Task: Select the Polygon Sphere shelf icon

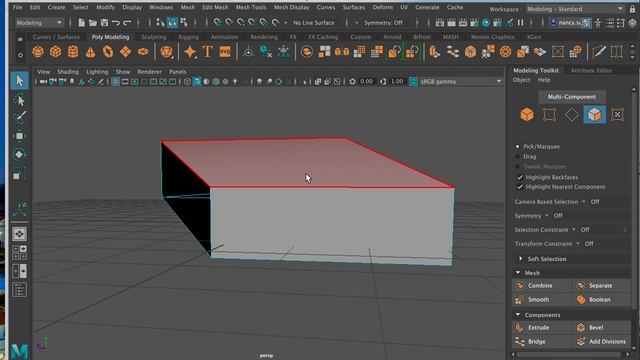Action: [x=38, y=52]
